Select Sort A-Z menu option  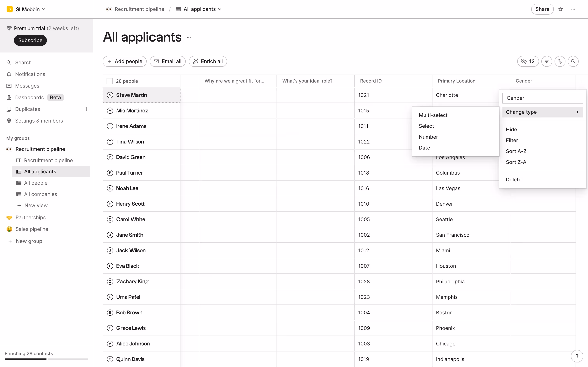[x=516, y=151]
